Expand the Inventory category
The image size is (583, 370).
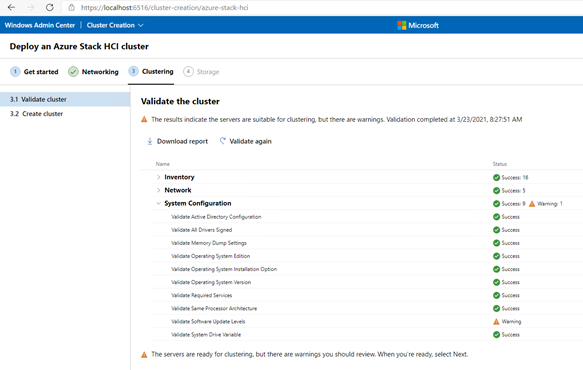coord(158,177)
